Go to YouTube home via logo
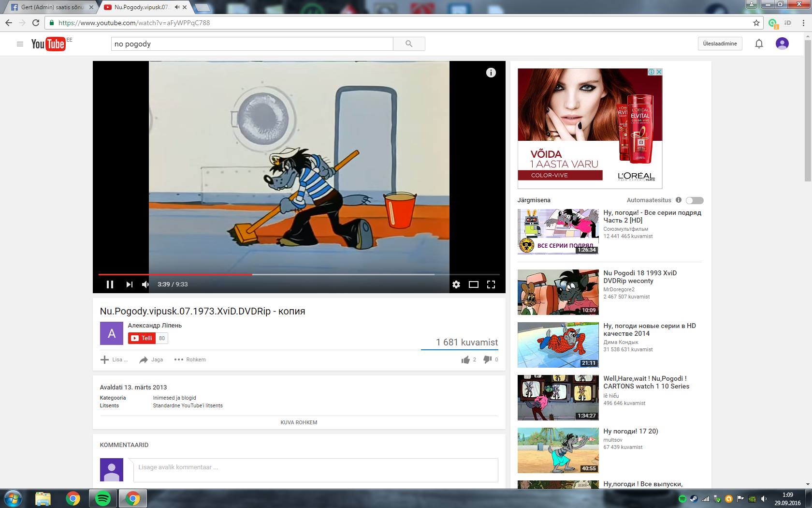 click(48, 44)
